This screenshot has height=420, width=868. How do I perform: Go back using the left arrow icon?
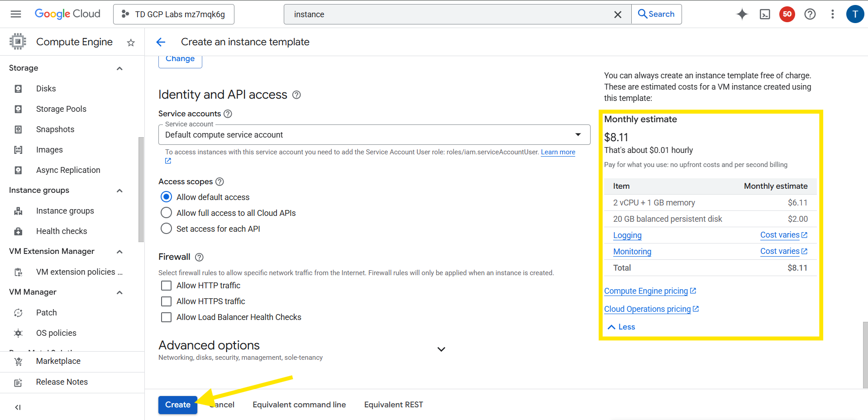[161, 42]
